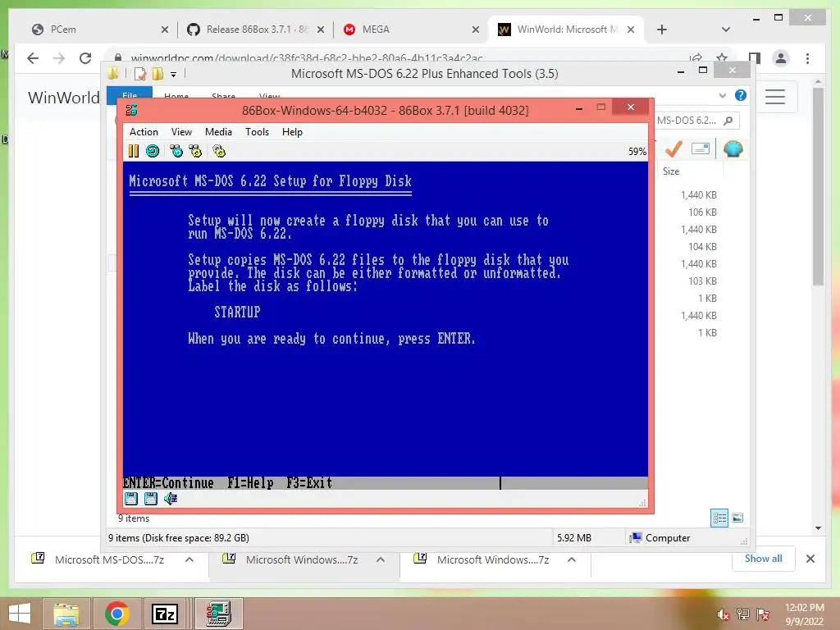Click the 86Box title bar app icon

[x=131, y=111]
